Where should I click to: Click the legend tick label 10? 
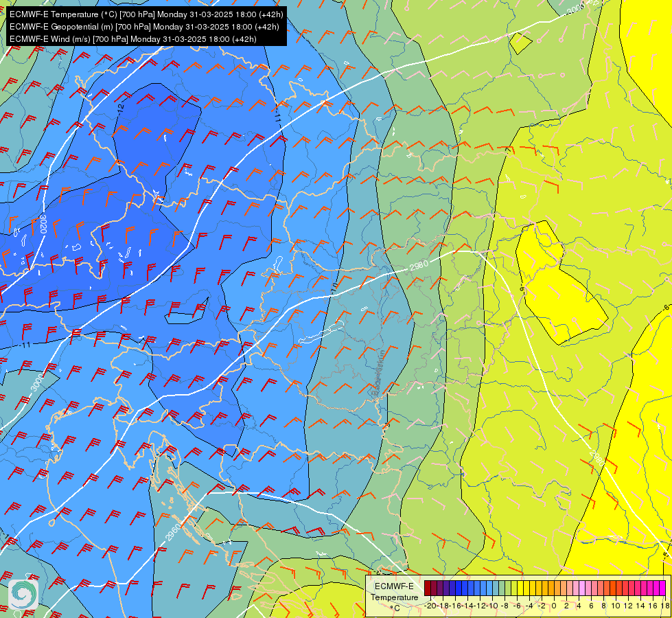pos(616,606)
